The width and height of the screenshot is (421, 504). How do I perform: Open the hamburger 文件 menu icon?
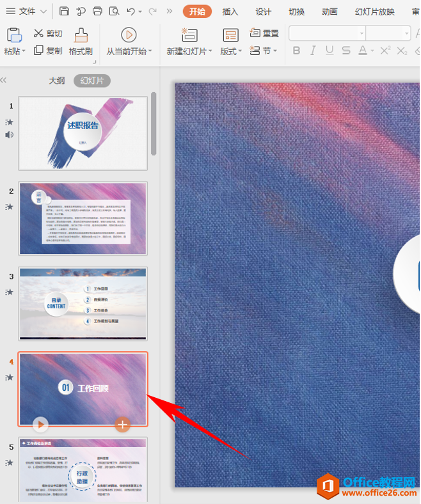pyautogui.click(x=11, y=12)
